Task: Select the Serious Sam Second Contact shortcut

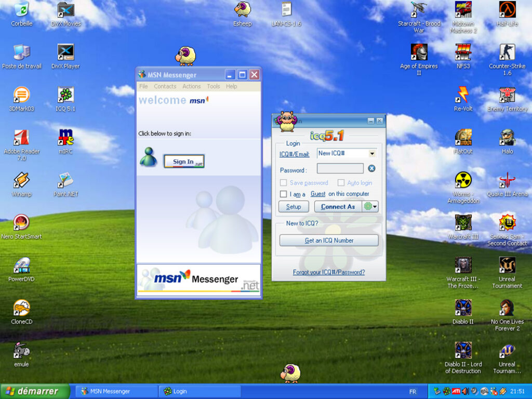Action: [x=507, y=230]
